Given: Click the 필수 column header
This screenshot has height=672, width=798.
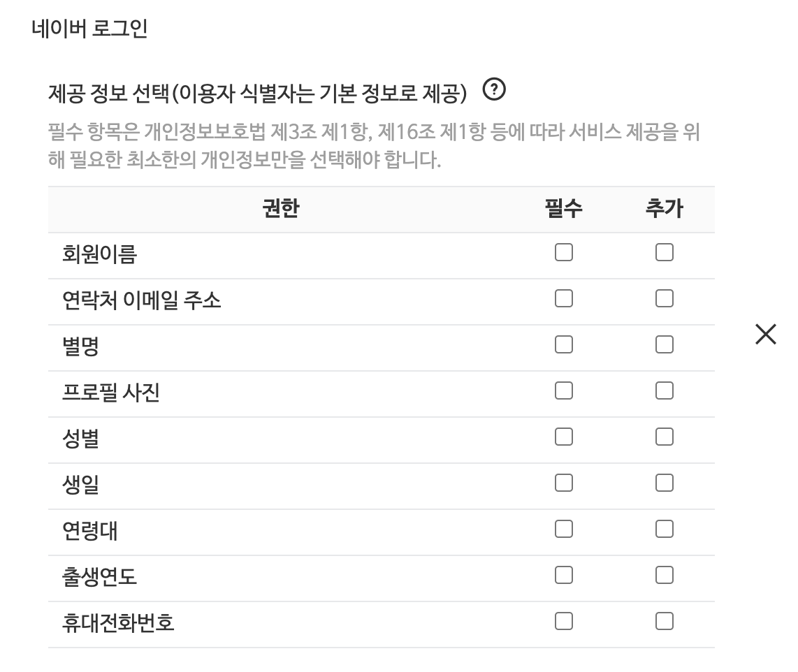Looking at the screenshot, I should [x=563, y=209].
